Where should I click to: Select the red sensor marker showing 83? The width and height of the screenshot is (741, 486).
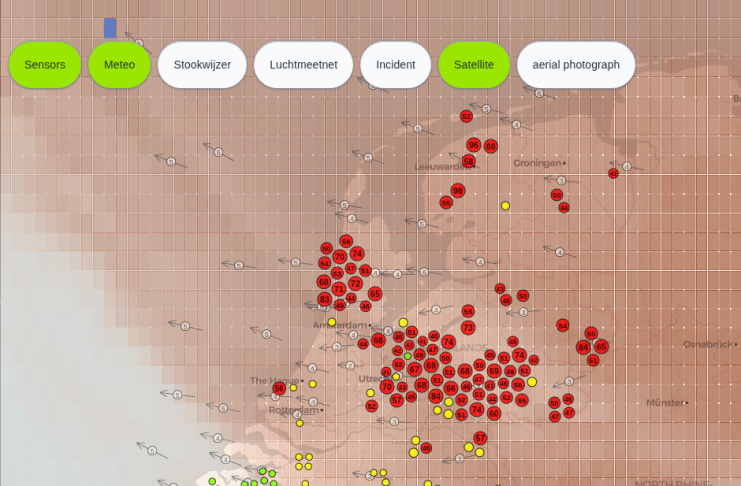tap(324, 299)
